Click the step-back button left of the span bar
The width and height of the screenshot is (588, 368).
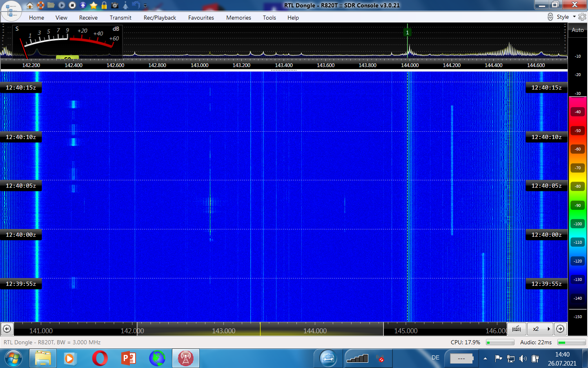7,329
